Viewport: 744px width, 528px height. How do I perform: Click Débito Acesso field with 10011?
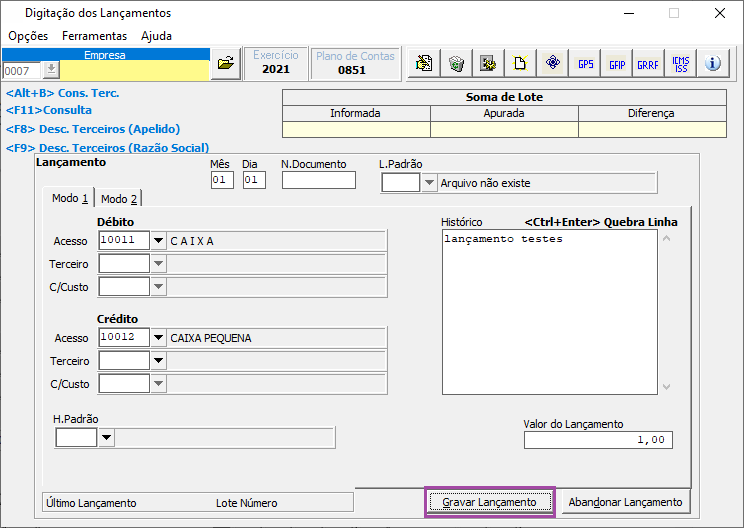click(x=124, y=240)
